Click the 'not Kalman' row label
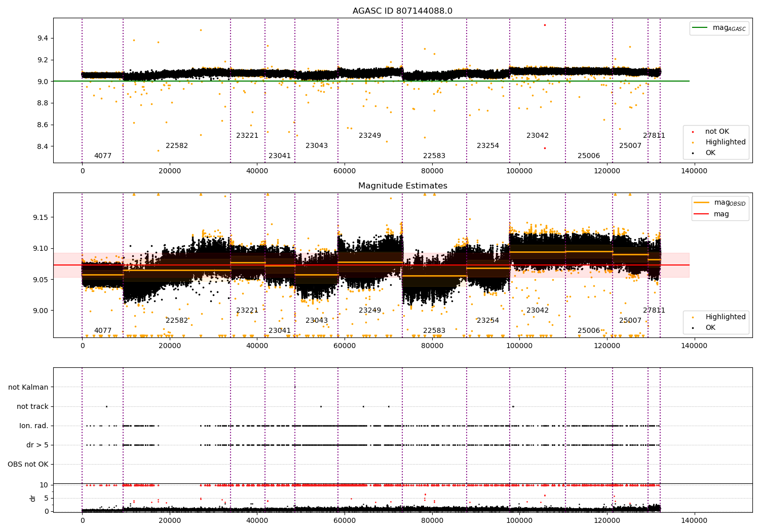 click(28, 387)
